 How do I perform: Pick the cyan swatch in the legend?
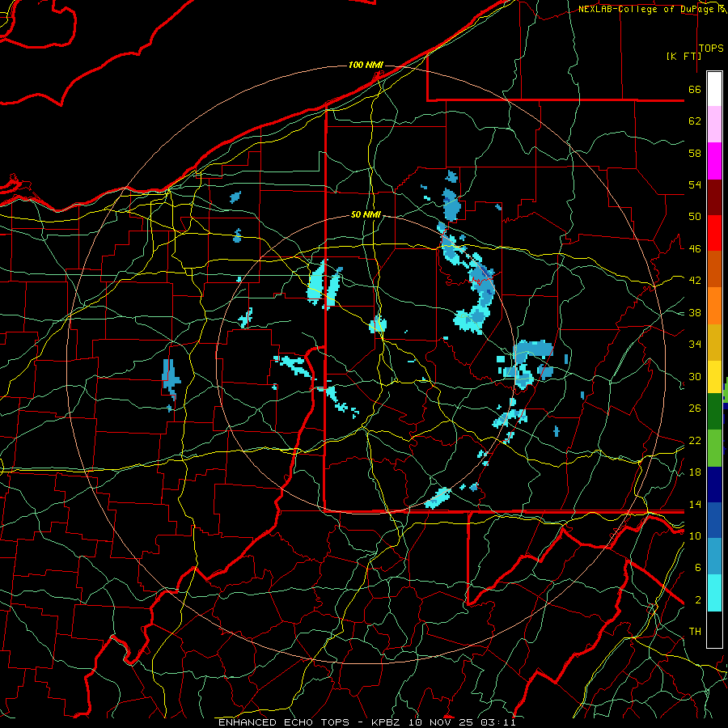click(714, 593)
